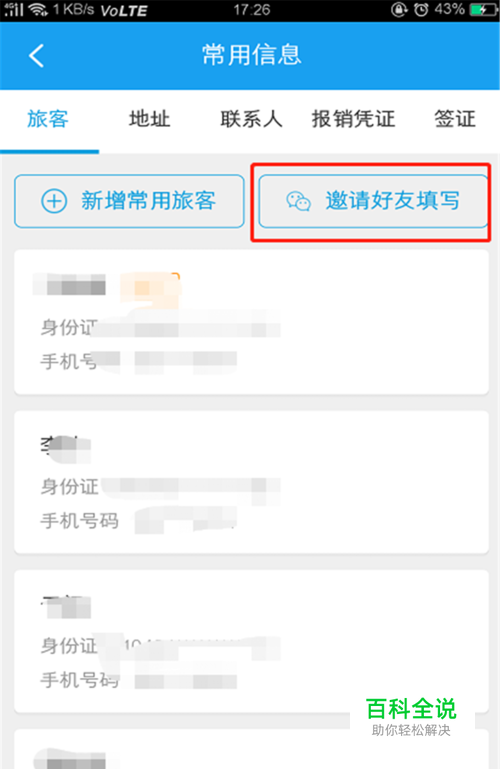The image size is (500, 769).
Task: Open the third passenger card
Action: click(251, 641)
